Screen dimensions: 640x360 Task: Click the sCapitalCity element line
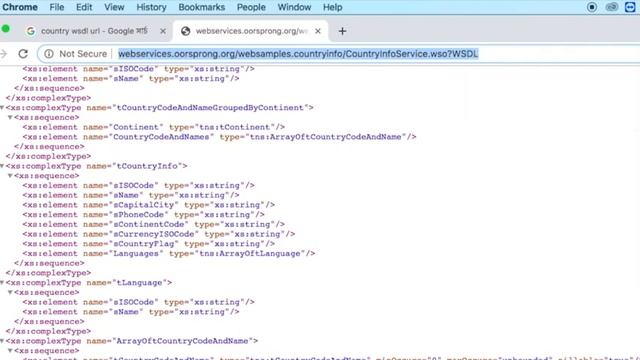click(149, 205)
